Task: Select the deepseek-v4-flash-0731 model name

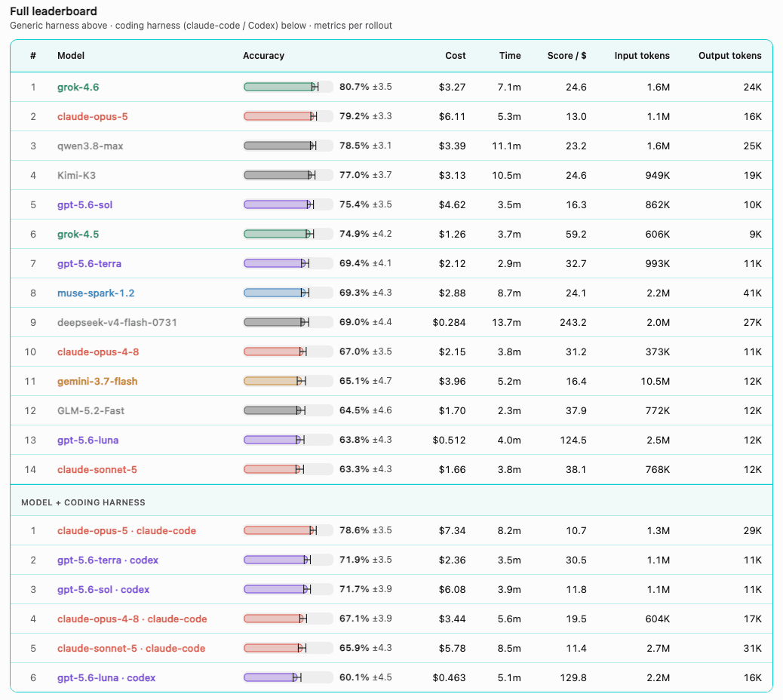Action: (117, 323)
